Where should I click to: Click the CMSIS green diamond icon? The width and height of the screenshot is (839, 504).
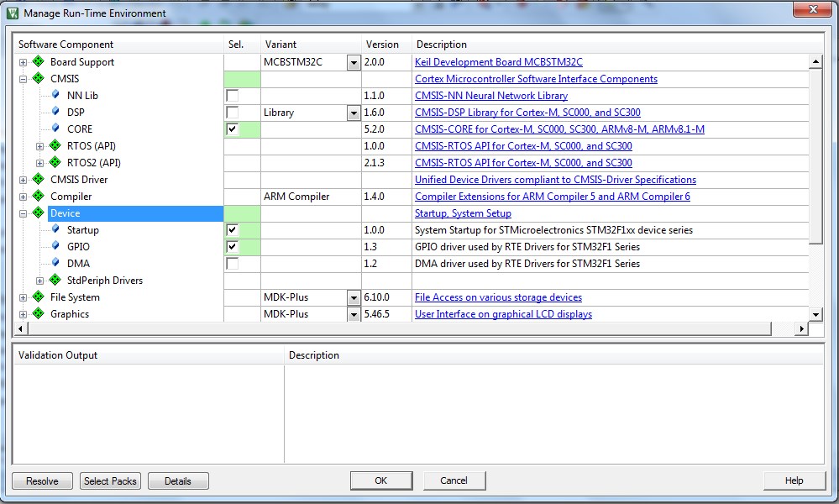click(x=38, y=78)
